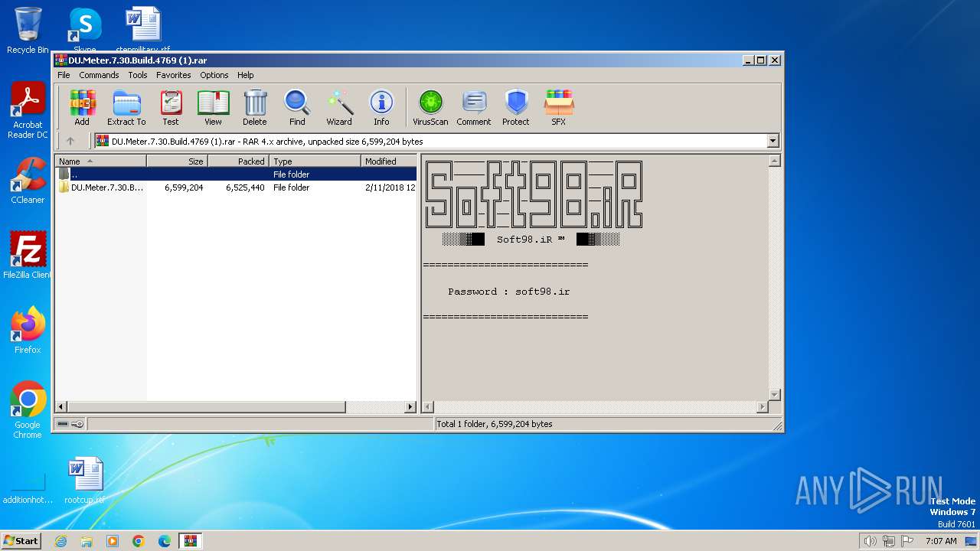Image resolution: width=980 pixels, height=551 pixels.
Task: Click the Protect shield icon
Action: tap(516, 107)
